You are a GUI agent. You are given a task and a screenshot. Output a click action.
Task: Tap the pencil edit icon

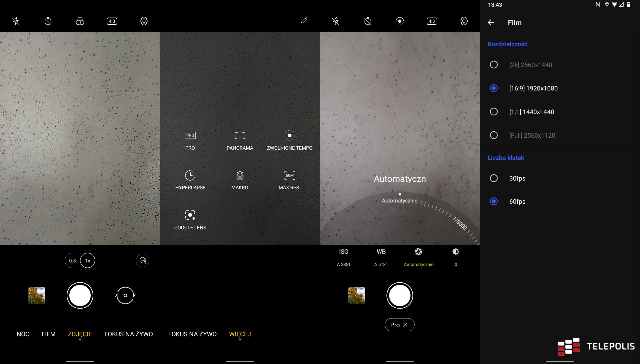point(304,21)
